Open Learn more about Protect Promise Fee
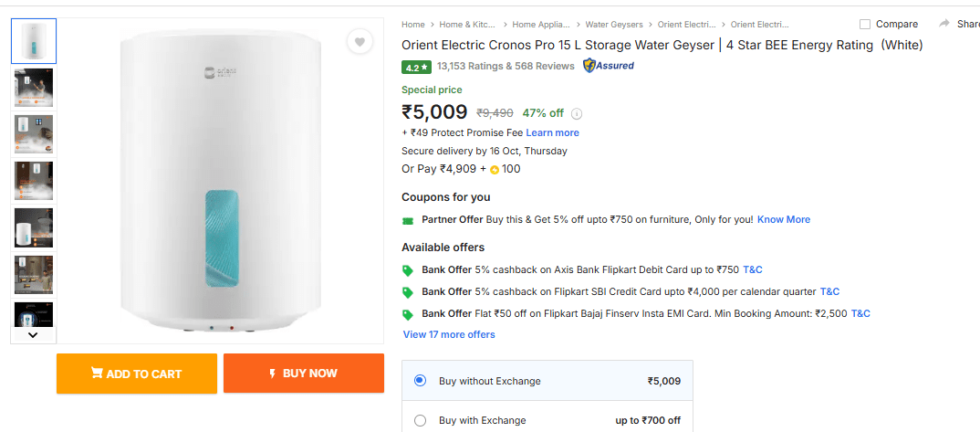980x432 pixels. pyautogui.click(x=552, y=132)
